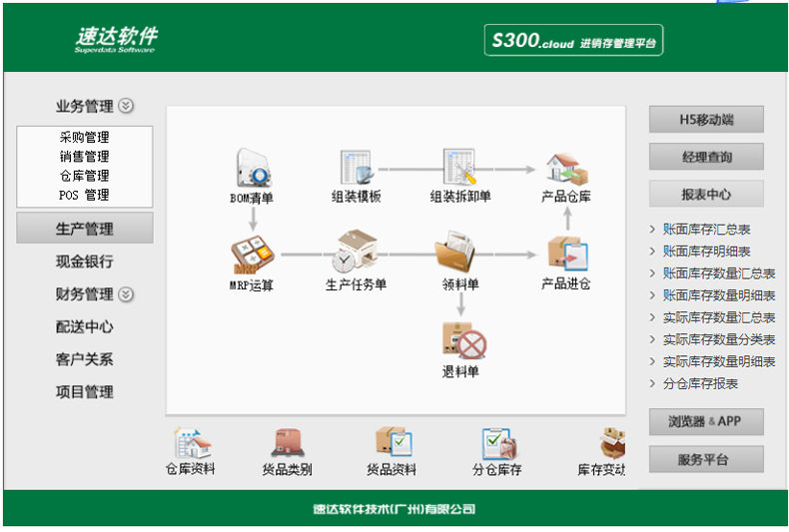Open the 领料单 folder icon

[x=454, y=252]
